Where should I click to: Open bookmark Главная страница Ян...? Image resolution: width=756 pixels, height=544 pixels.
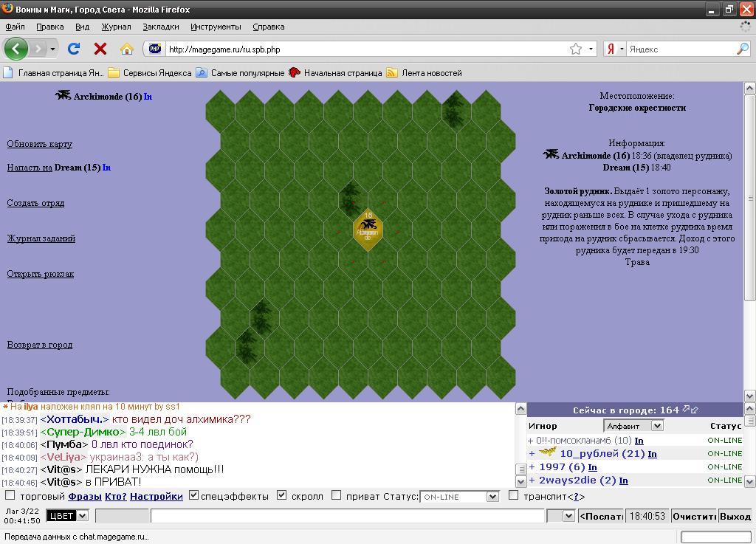click(53, 73)
